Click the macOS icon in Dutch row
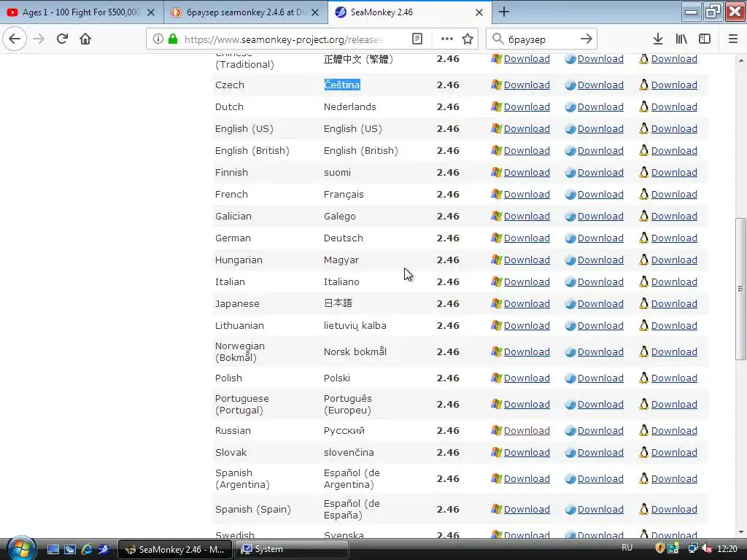Image resolution: width=747 pixels, height=560 pixels. coord(570,107)
